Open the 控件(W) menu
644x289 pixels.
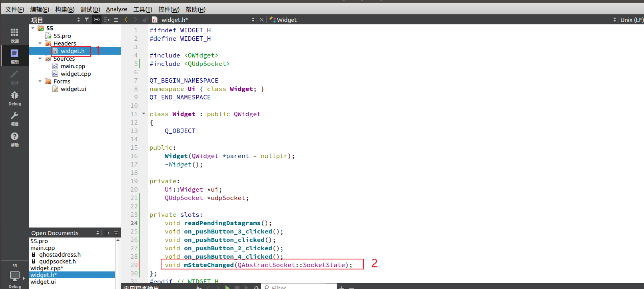point(169,9)
